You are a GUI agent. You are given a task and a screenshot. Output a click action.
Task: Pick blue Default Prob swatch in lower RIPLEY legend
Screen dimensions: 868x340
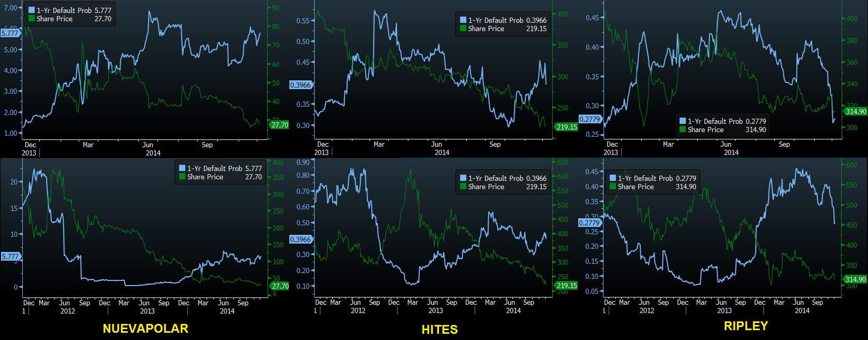613,178
